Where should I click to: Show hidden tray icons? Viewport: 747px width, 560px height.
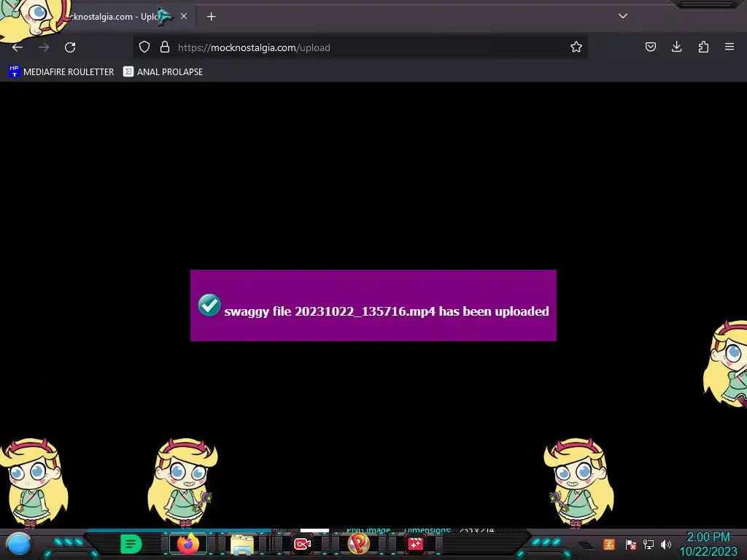[x=587, y=545]
